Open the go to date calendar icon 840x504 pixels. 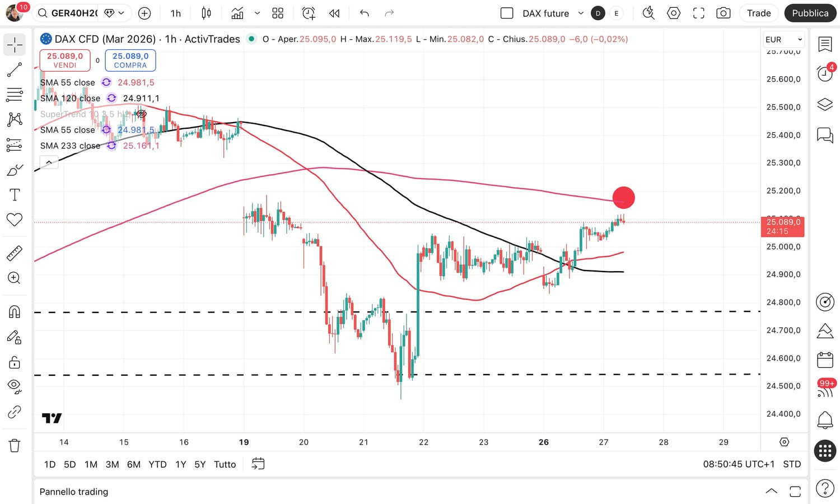(x=258, y=464)
